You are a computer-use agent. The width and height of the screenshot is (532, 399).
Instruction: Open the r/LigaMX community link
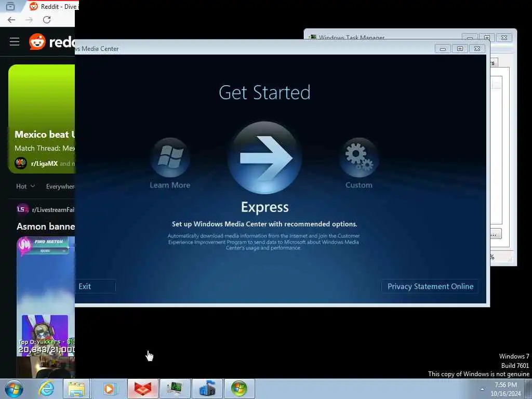coord(44,164)
